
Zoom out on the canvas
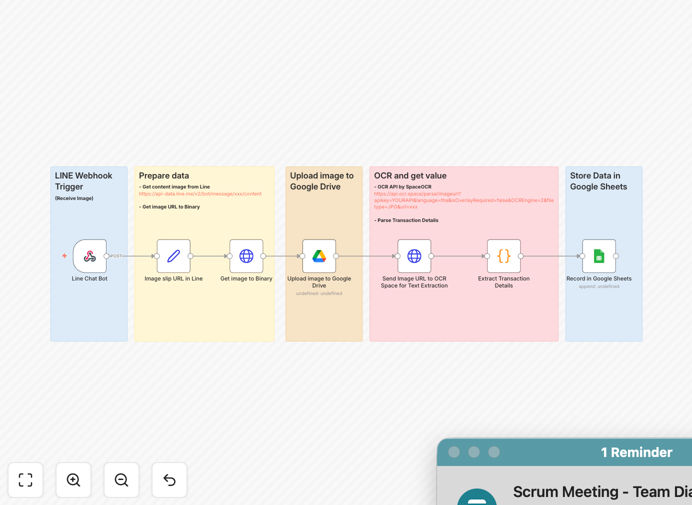click(x=121, y=480)
